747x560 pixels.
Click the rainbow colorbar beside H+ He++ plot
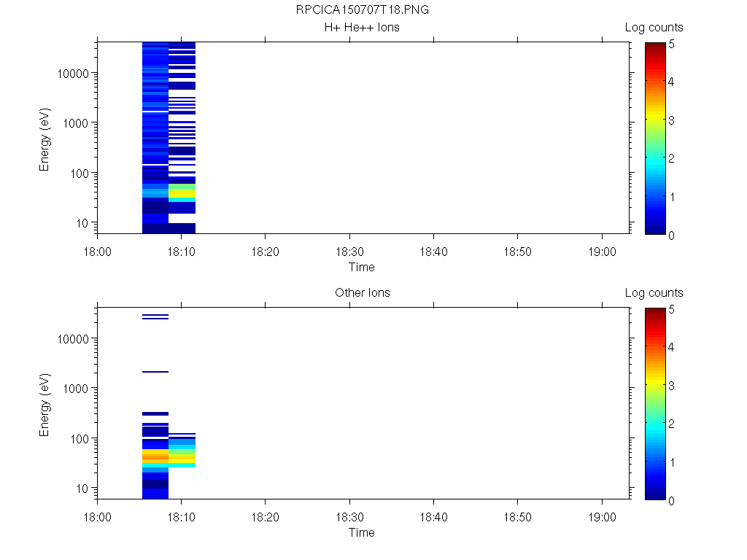pyautogui.click(x=655, y=138)
